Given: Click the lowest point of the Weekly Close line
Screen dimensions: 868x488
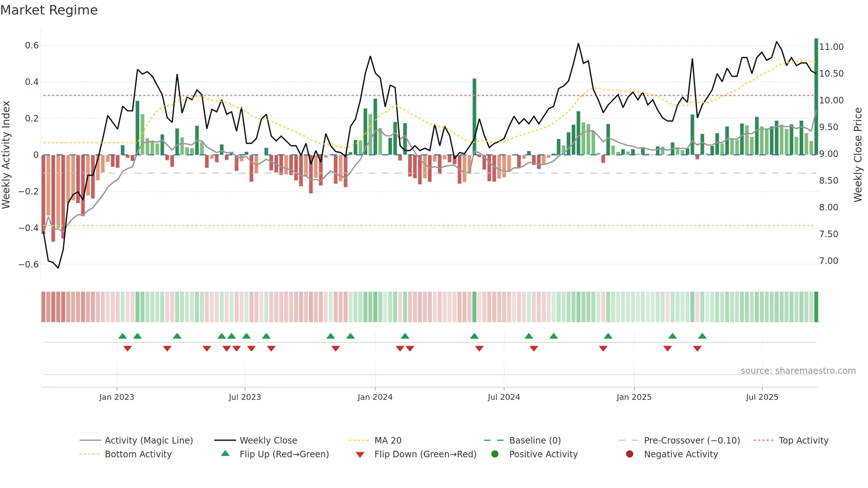Looking at the screenshot, I should pos(58,268).
